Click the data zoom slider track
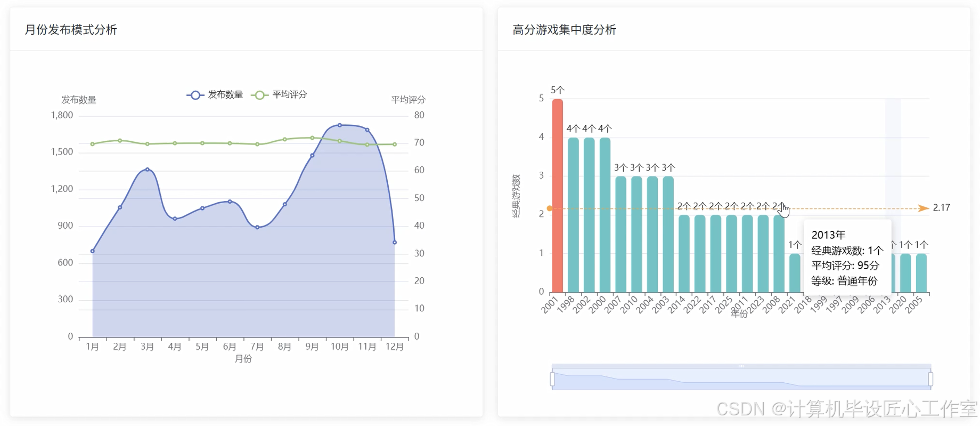 pyautogui.click(x=741, y=379)
